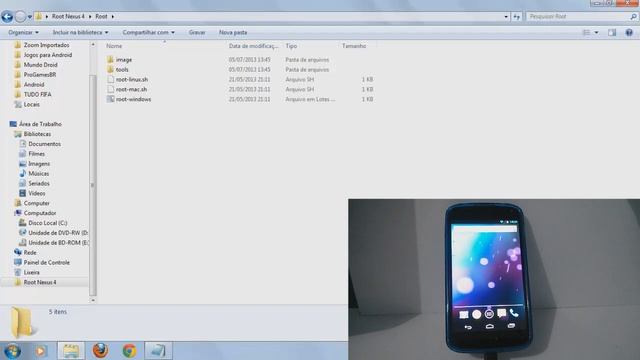This screenshot has height=360, width=640.
Task: Open Mundo Droid in sidebar
Action: (x=40, y=64)
